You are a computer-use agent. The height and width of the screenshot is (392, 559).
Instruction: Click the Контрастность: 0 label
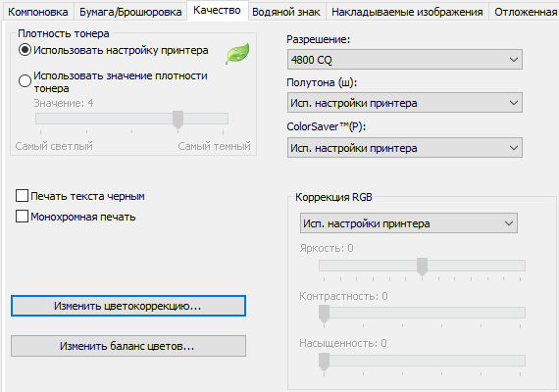coord(343,296)
